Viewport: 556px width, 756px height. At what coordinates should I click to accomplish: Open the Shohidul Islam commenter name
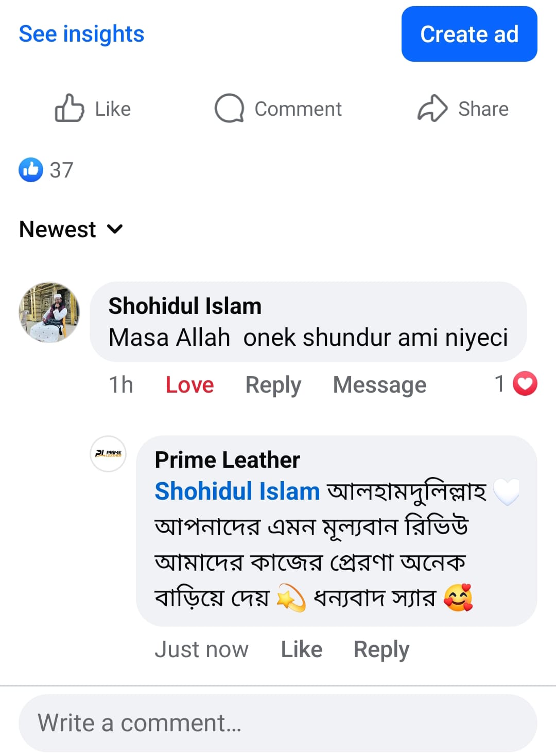click(x=185, y=306)
